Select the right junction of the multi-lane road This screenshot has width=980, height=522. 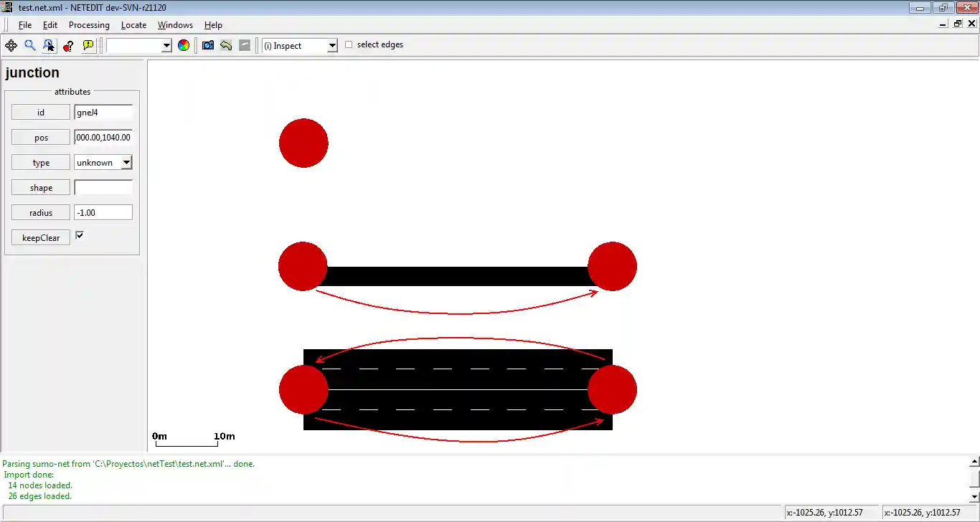[612, 389]
